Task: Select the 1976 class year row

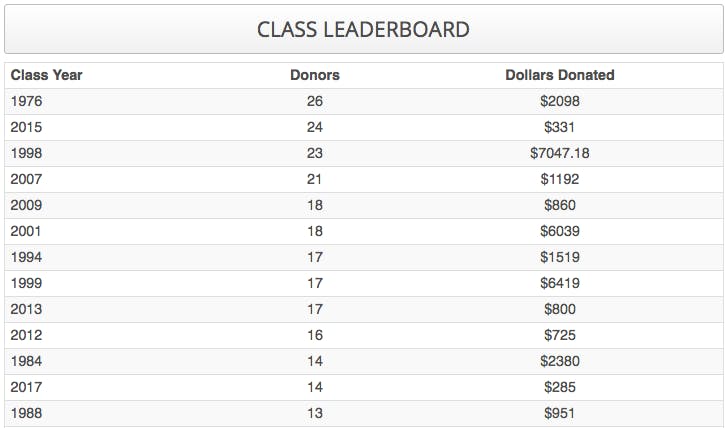Action: pyautogui.click(x=27, y=101)
